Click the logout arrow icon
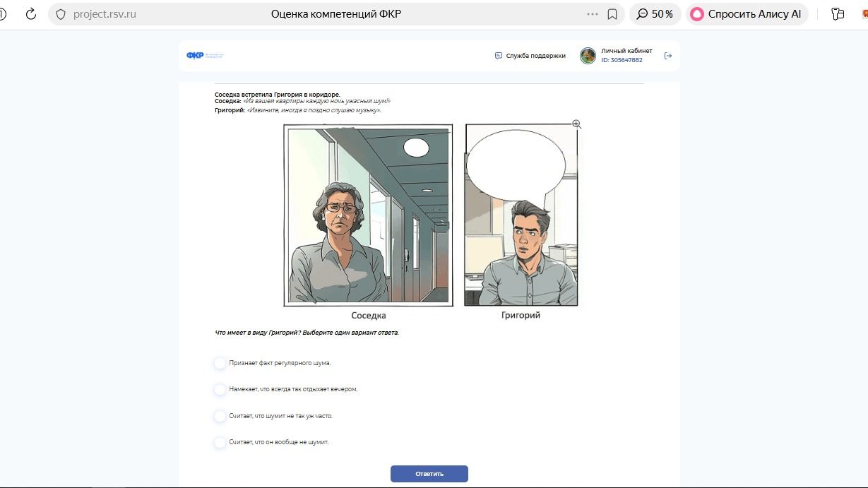This screenshot has width=868, height=488. pyautogui.click(x=668, y=56)
